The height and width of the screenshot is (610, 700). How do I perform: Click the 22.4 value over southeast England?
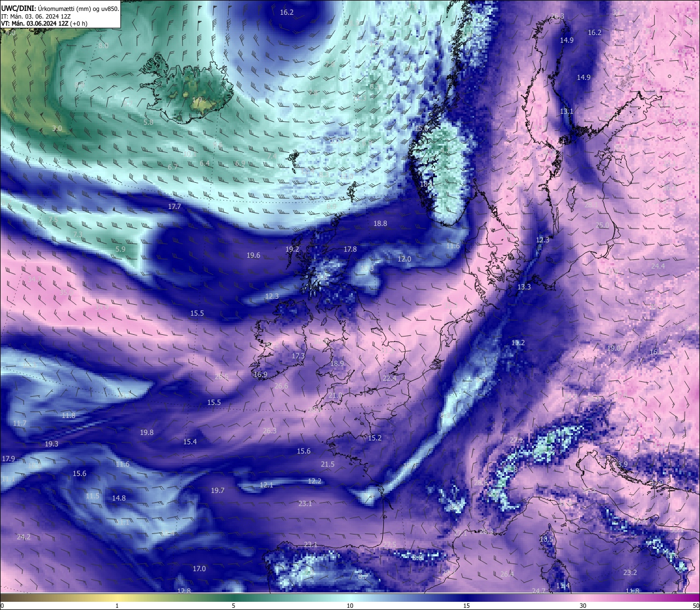click(x=389, y=378)
